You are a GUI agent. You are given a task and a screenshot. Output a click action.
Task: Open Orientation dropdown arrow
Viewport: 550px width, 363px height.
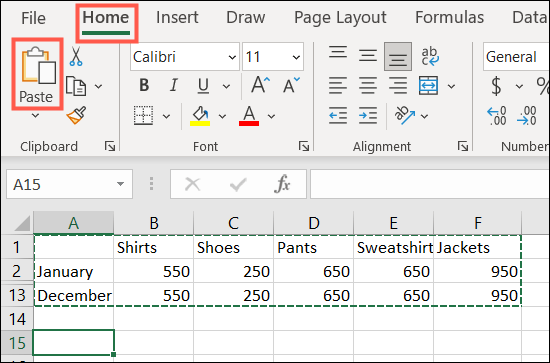click(x=424, y=116)
